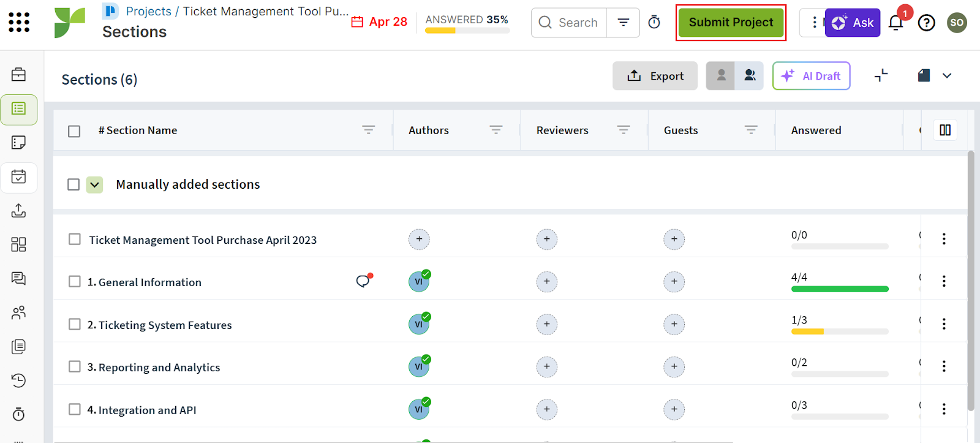This screenshot has height=443, width=980.
Task: Open the app launcher grid icon
Action: tap(19, 23)
